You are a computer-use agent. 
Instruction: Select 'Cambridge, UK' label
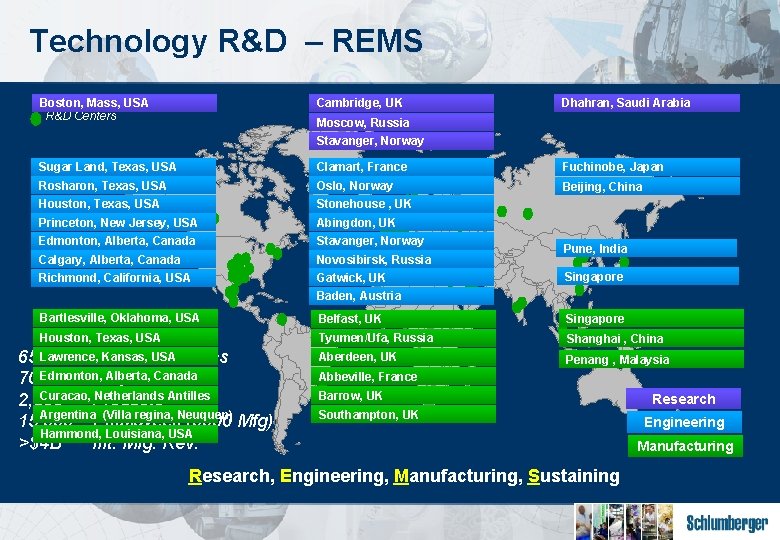coord(401,103)
